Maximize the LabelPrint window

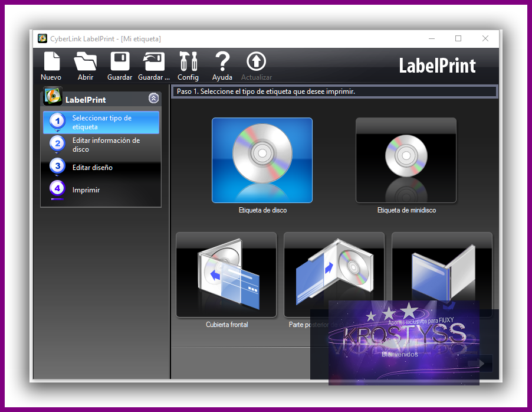coord(458,38)
